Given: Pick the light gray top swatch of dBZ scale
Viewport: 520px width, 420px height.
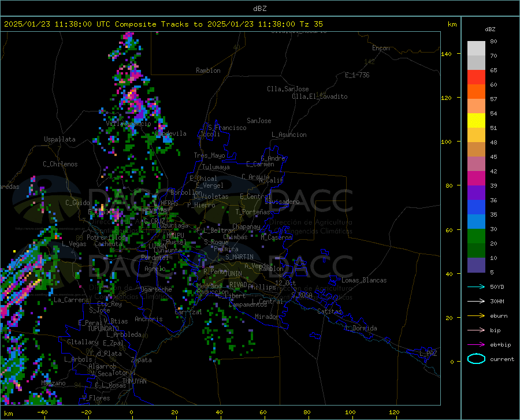Looking at the screenshot, I should pos(476,49).
